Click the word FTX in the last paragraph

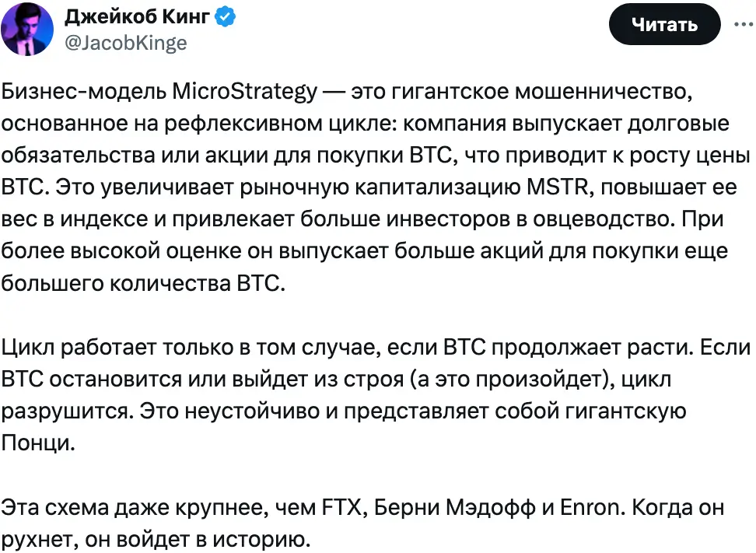(339, 509)
